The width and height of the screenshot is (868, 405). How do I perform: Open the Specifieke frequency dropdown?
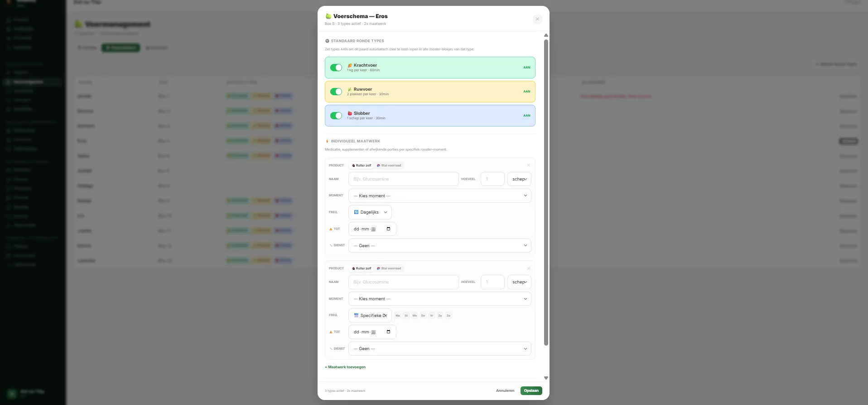click(x=370, y=315)
